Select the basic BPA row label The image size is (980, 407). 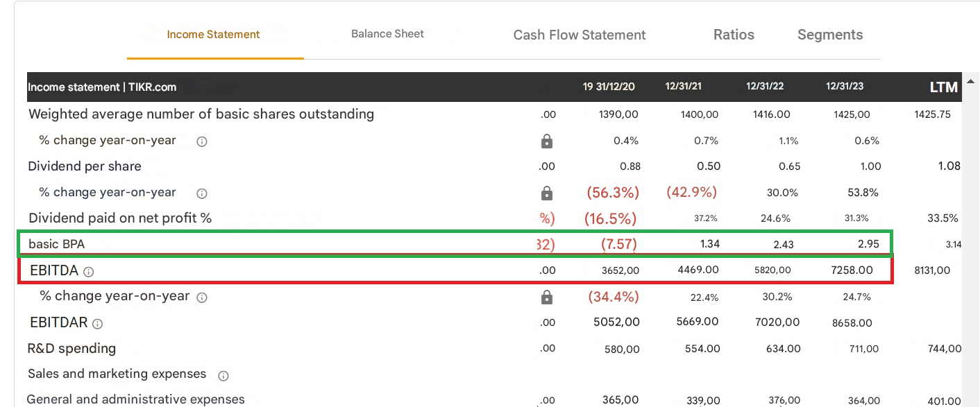(x=56, y=244)
